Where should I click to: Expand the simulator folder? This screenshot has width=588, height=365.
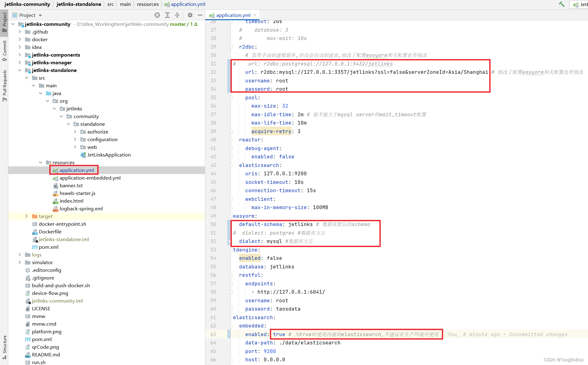tap(20, 262)
